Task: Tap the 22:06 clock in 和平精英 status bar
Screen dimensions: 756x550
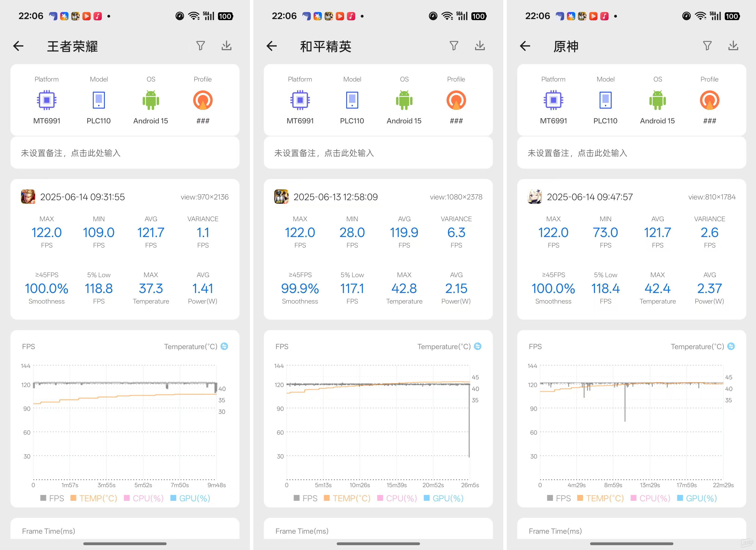Action: 284,16
